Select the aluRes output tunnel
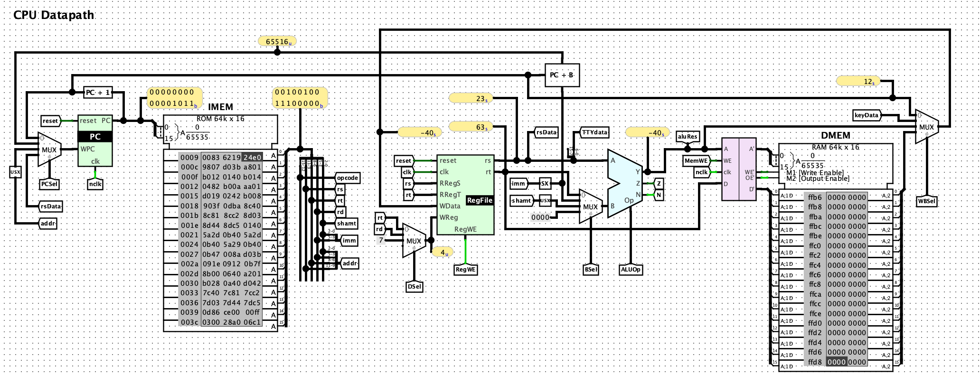This screenshot has height=375, width=980. pos(688,137)
